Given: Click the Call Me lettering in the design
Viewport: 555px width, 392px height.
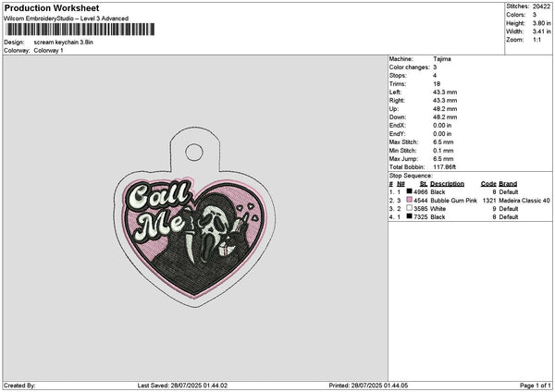Looking at the screenshot, I should [x=159, y=211].
